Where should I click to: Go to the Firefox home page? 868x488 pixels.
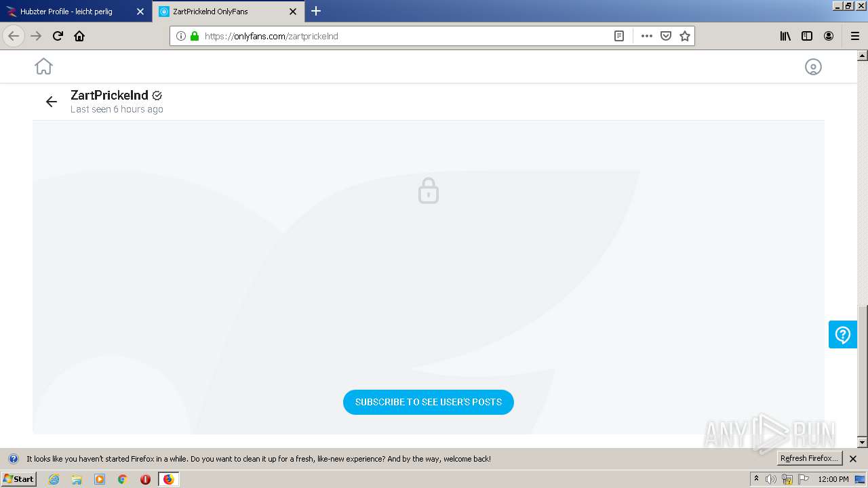coord(79,36)
